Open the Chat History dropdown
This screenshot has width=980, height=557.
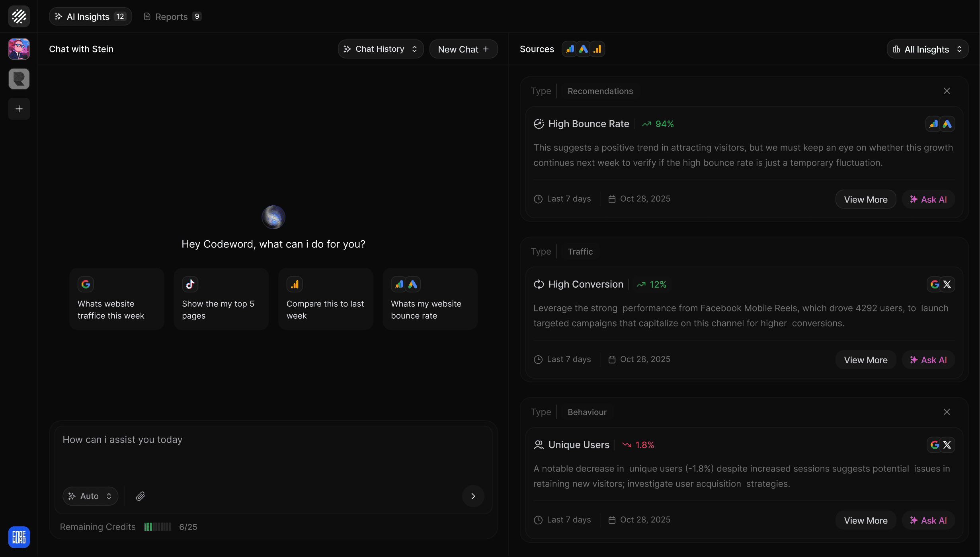coord(381,49)
